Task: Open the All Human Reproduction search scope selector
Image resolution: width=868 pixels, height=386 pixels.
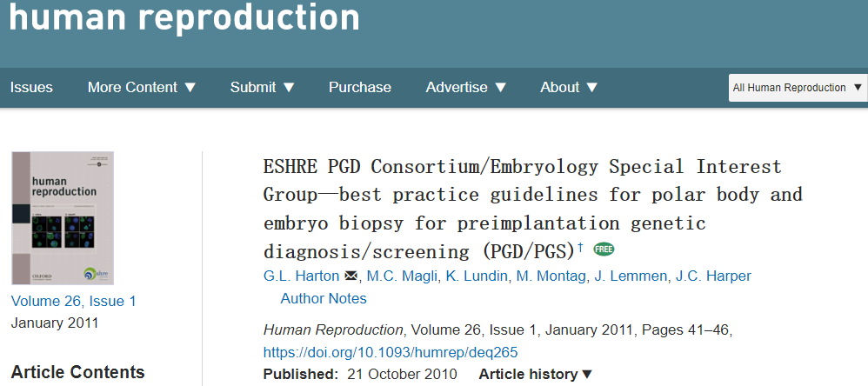Action: 797,87
